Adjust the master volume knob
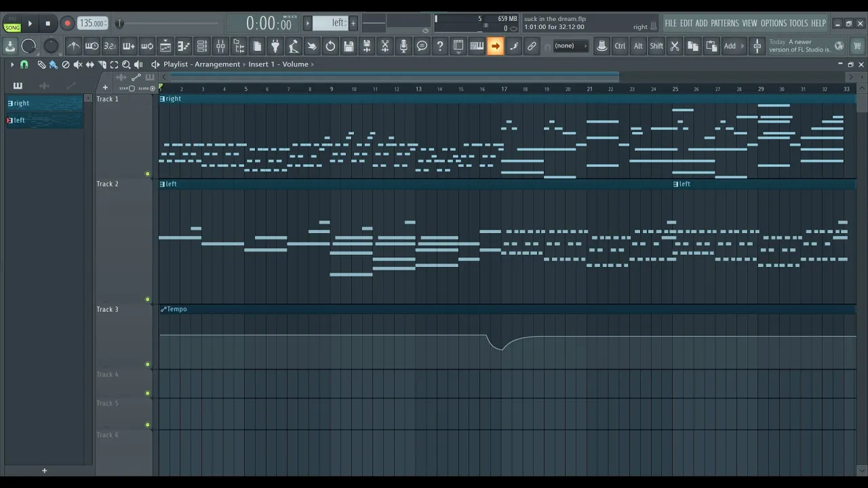Viewport: 868px width, 488px height. click(x=28, y=46)
